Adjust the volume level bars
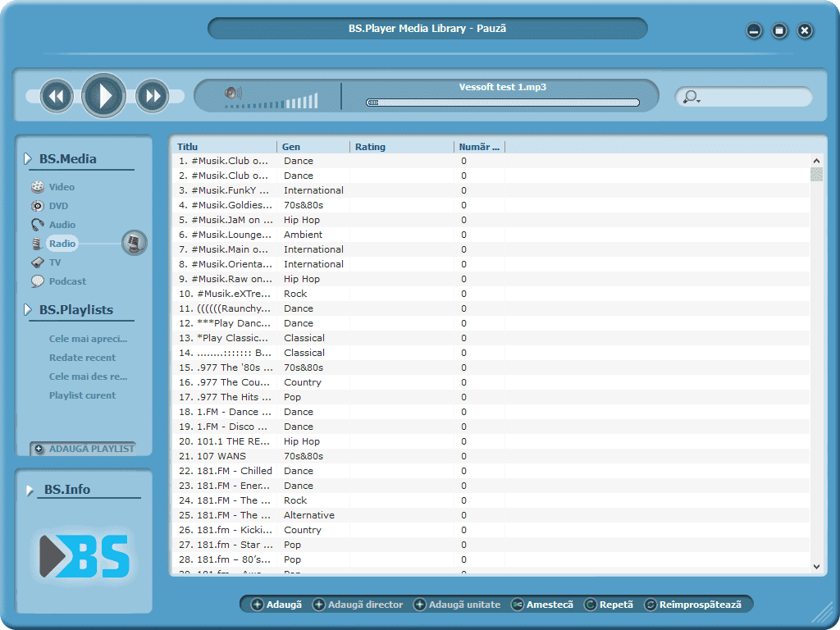Screen dimensions: 840x630 click(x=272, y=102)
